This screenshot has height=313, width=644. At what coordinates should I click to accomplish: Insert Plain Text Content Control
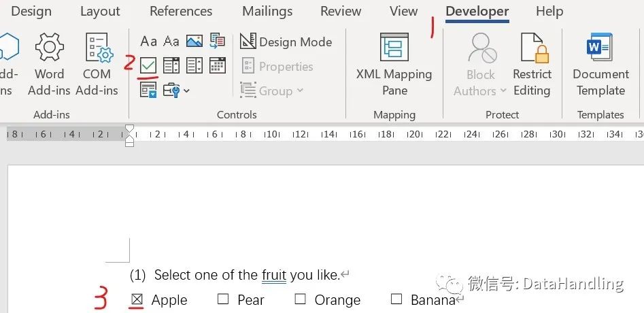pyautogui.click(x=171, y=41)
